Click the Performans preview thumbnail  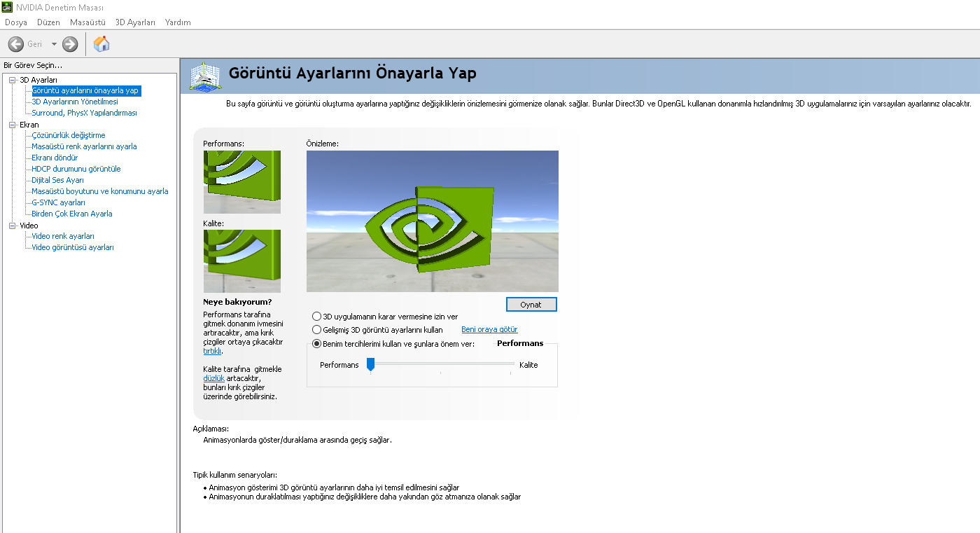click(242, 182)
